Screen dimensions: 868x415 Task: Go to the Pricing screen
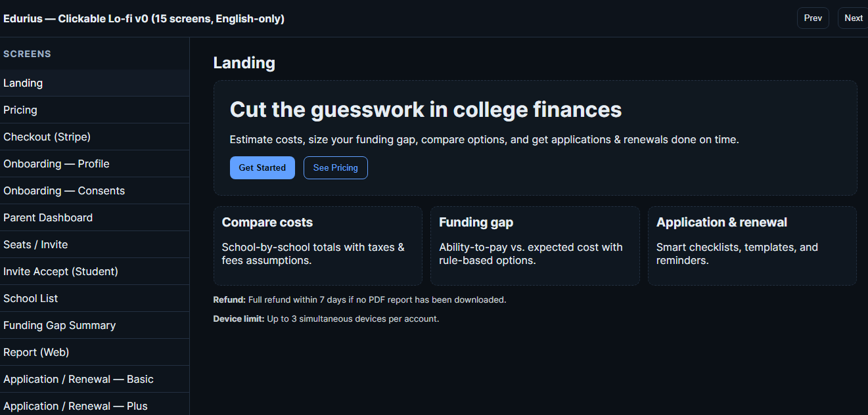tap(94, 110)
